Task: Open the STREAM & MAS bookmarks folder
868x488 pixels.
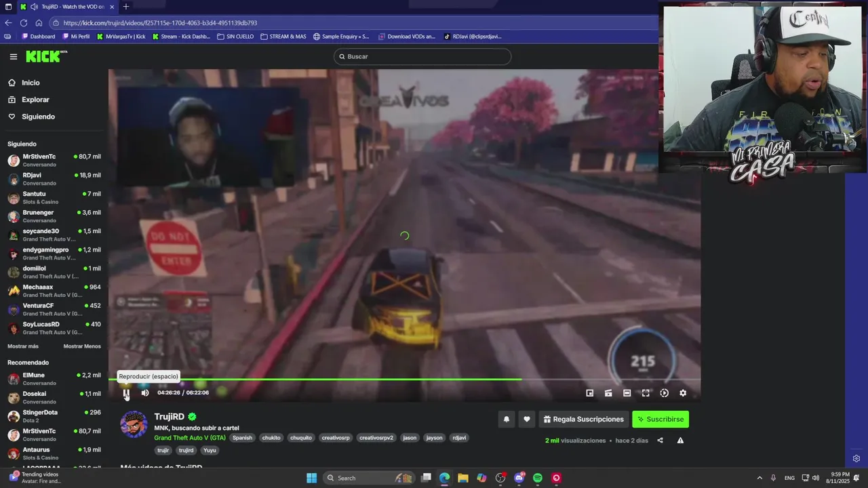Action: [x=283, y=37]
